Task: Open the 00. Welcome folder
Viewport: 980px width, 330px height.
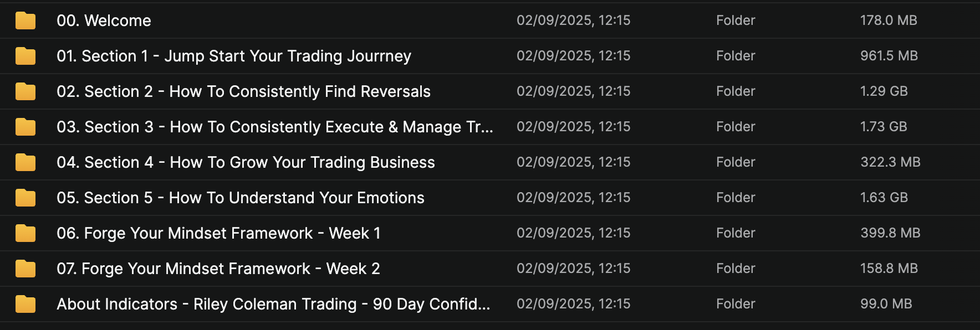Action: click(x=104, y=21)
